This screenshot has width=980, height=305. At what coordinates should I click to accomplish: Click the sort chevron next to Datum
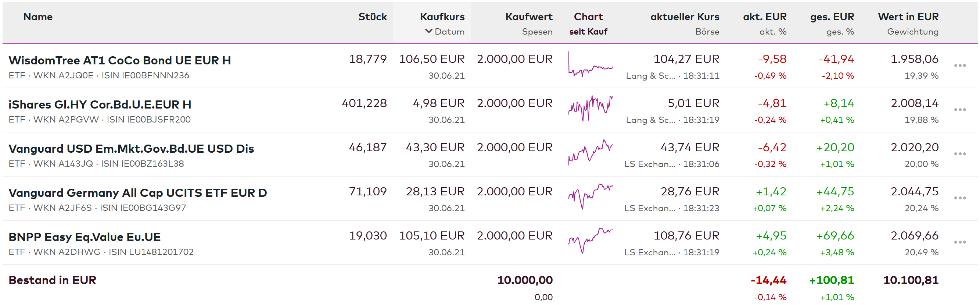pyautogui.click(x=428, y=31)
